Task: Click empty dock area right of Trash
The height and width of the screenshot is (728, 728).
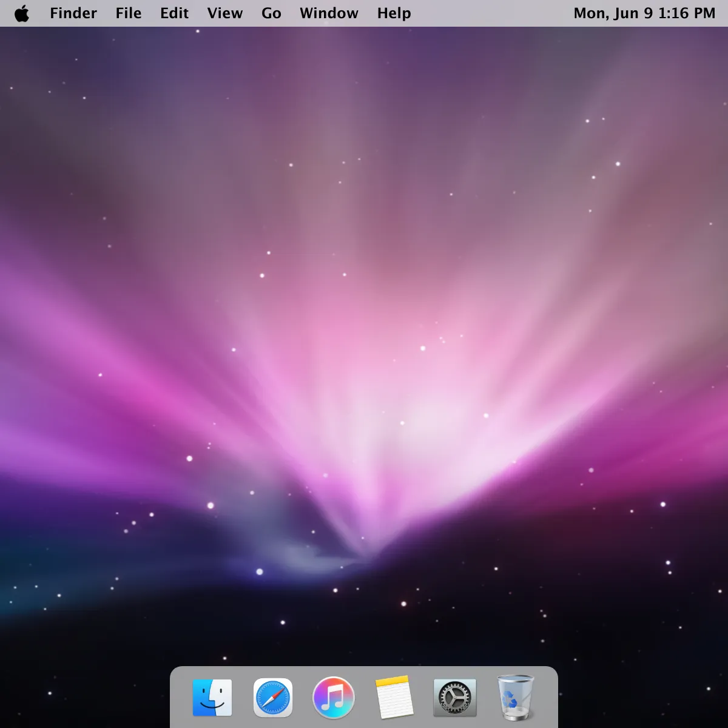Action: (547, 698)
